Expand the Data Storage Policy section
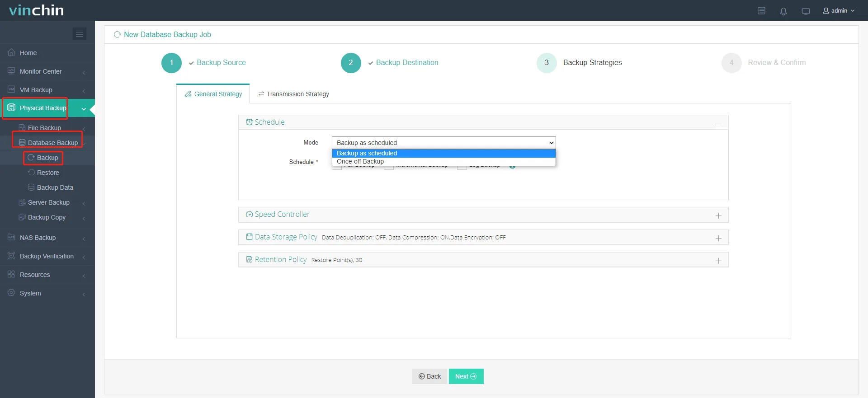The width and height of the screenshot is (868, 398). (x=718, y=238)
